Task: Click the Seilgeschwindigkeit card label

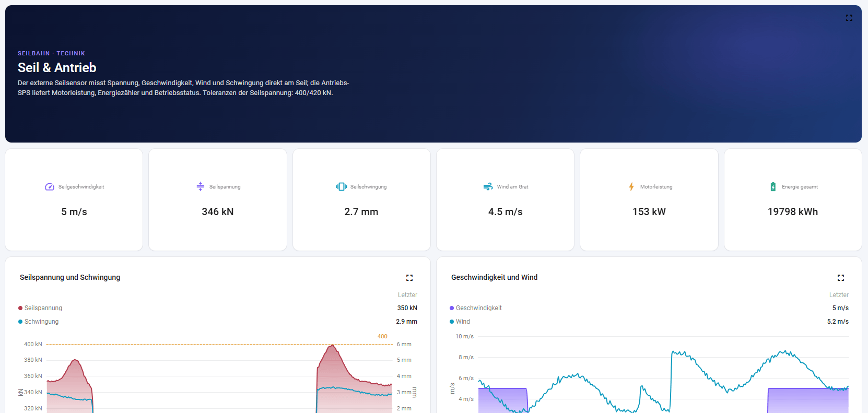Action: click(81, 187)
